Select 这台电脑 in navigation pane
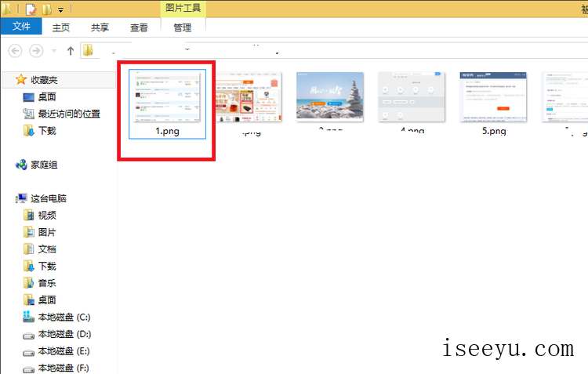The image size is (588, 374). pos(49,198)
